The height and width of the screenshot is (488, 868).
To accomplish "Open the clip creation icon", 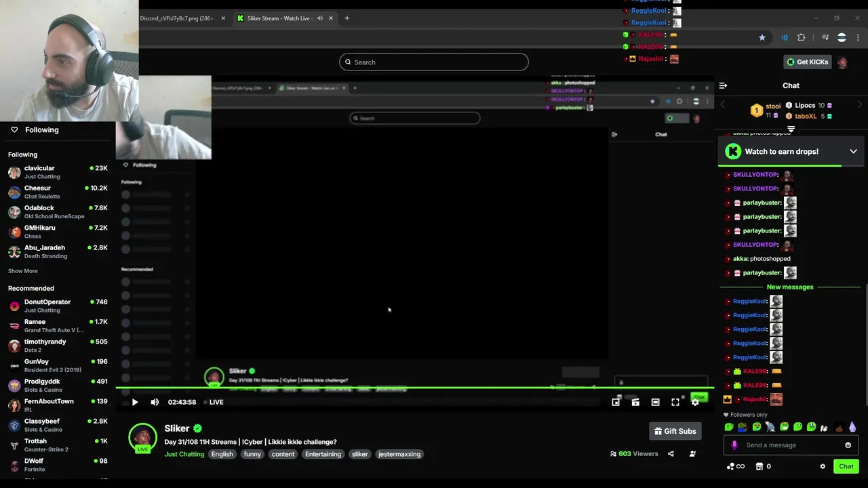I will 635,402.
